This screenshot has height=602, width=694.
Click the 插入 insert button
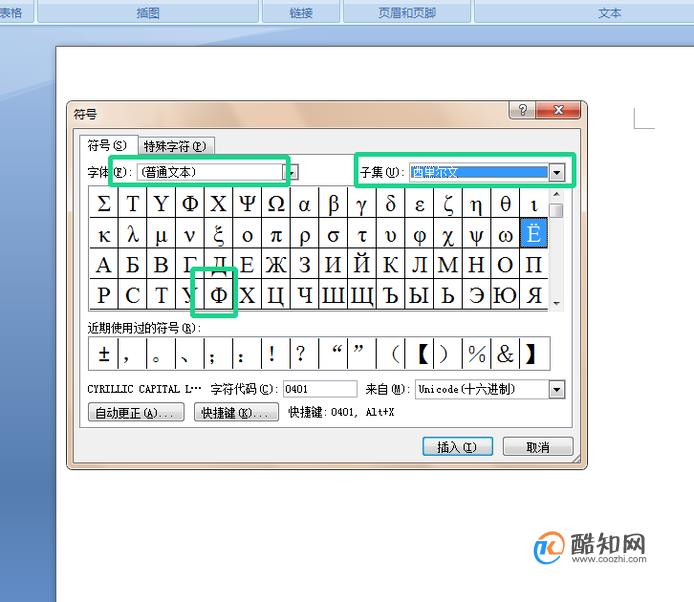(457, 447)
